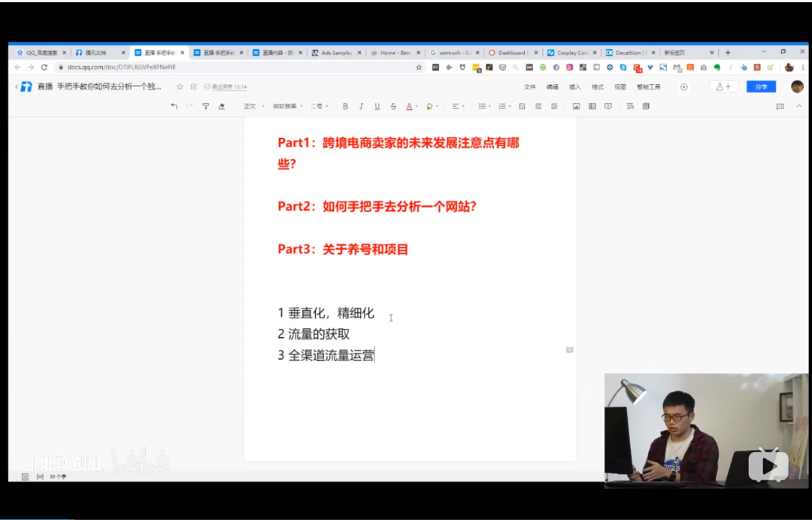The height and width of the screenshot is (520, 812).
Task: Insert an image using picture icon
Action: tap(576, 107)
